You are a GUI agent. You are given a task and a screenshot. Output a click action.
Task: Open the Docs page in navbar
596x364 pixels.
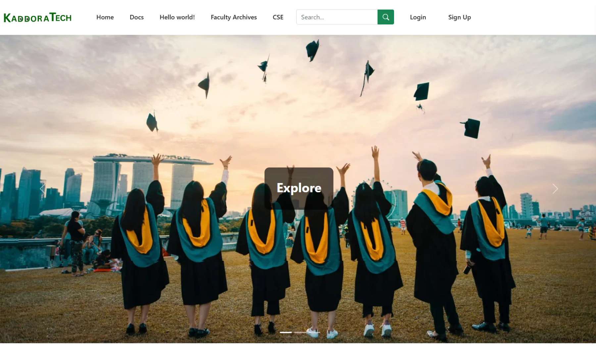[136, 17]
